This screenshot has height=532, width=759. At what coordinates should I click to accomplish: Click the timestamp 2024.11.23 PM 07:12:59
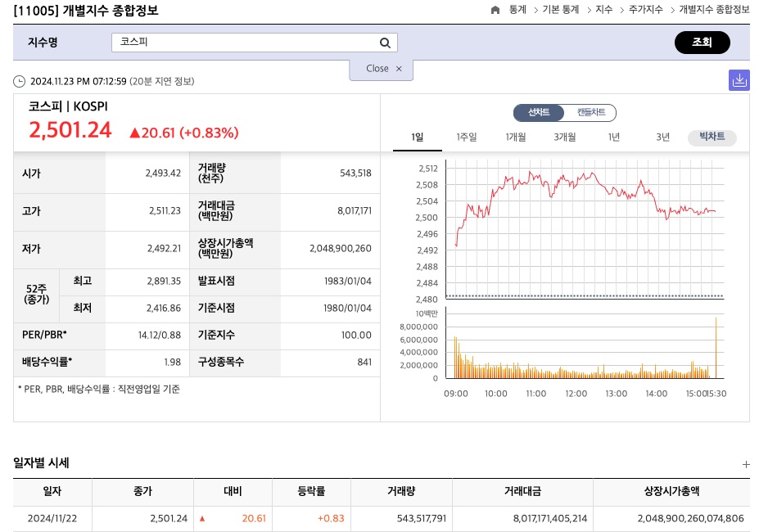coord(79,81)
